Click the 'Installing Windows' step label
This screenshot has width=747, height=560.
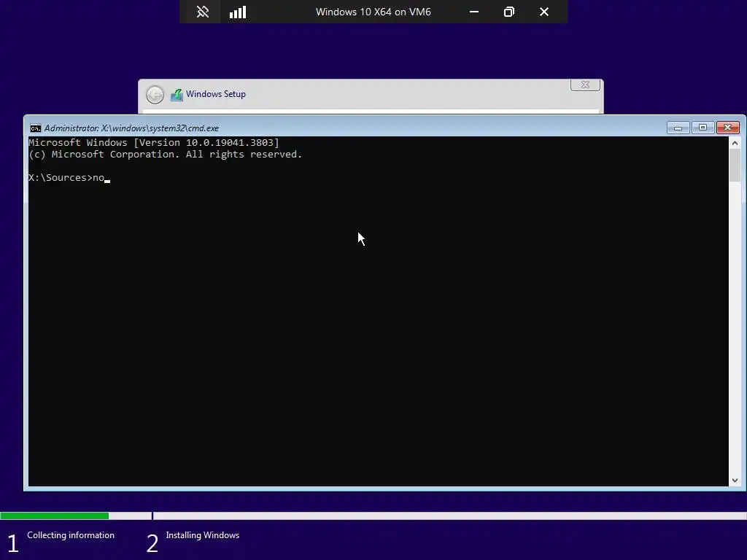click(x=203, y=535)
